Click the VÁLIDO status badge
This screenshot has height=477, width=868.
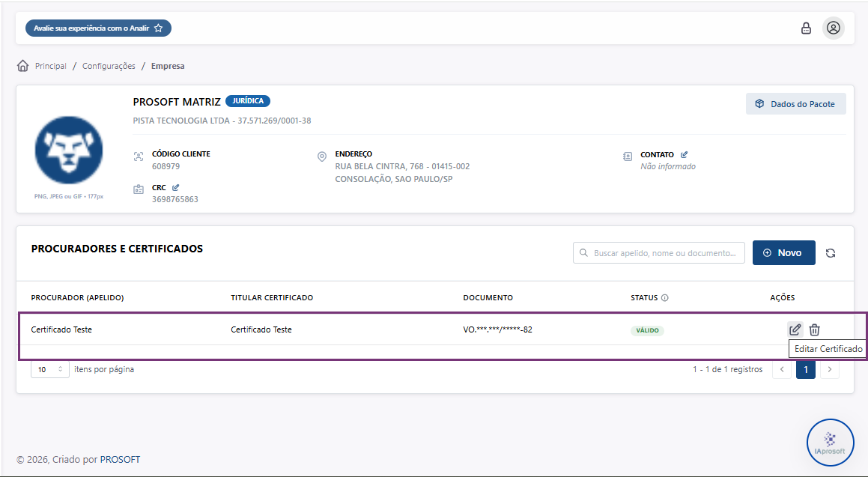[647, 330]
